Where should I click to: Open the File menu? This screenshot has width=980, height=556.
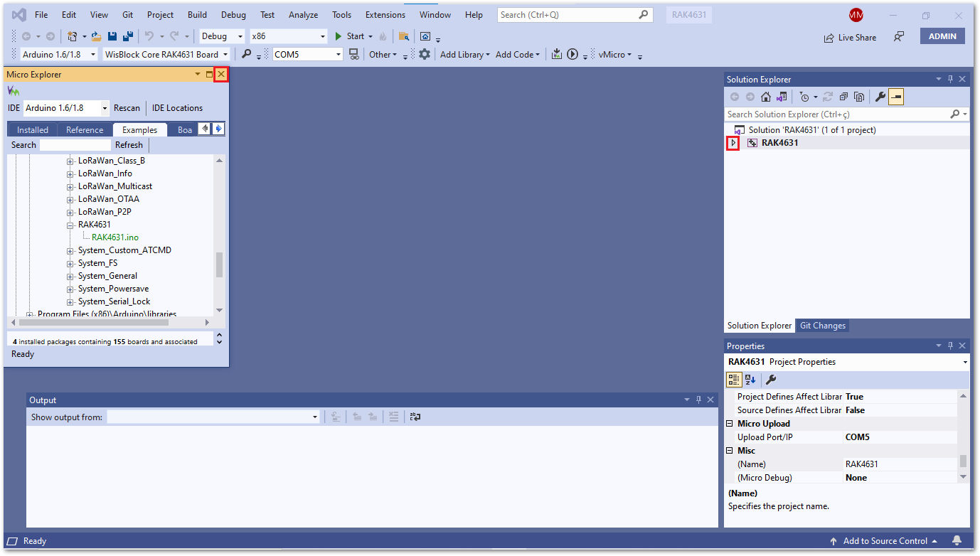point(41,15)
